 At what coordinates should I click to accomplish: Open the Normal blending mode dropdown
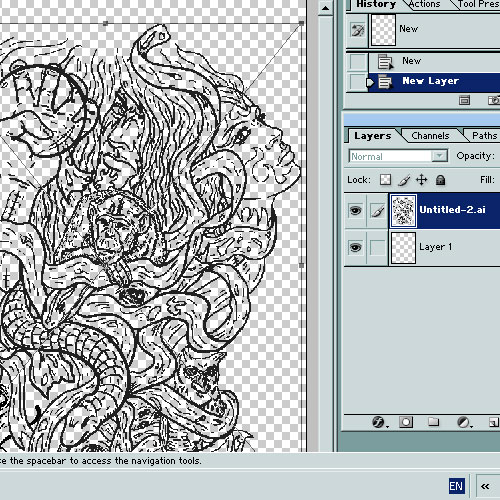click(398, 156)
